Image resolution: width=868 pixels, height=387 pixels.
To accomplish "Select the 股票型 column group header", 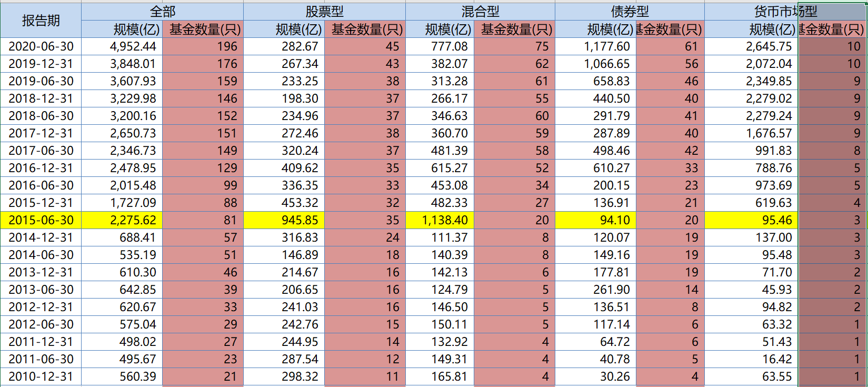I will click(324, 11).
